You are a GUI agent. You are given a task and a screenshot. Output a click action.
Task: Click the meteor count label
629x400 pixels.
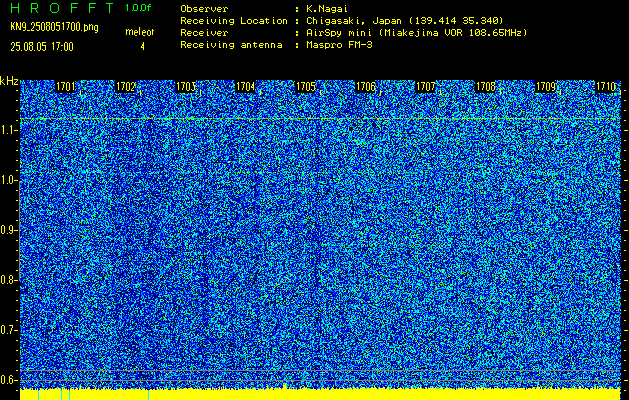(140, 32)
